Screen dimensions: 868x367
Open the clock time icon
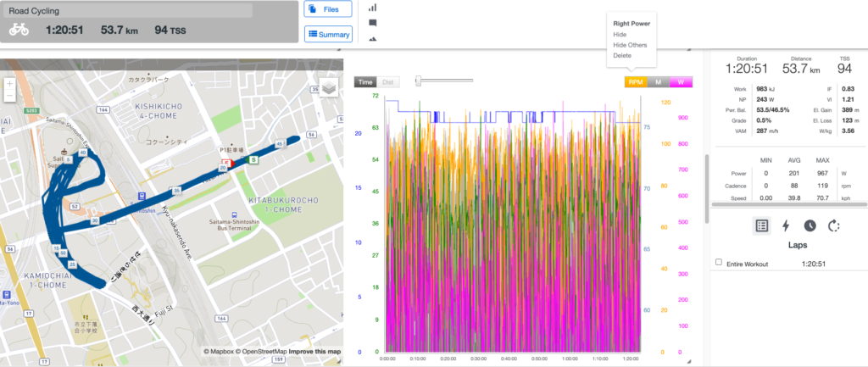810,225
